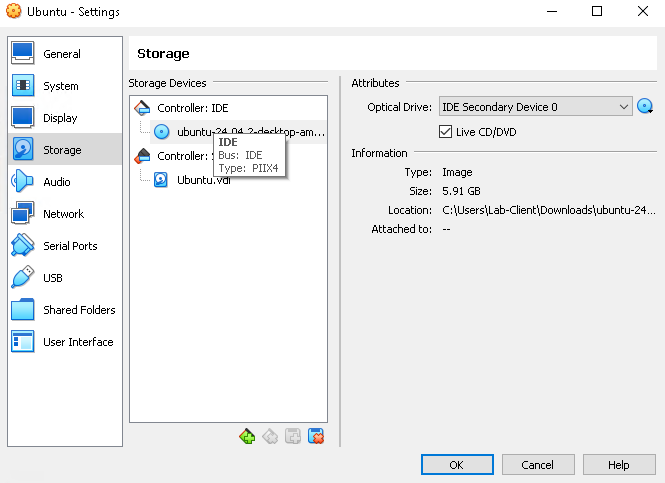Click the Remove Attachment red icon

[316, 436]
